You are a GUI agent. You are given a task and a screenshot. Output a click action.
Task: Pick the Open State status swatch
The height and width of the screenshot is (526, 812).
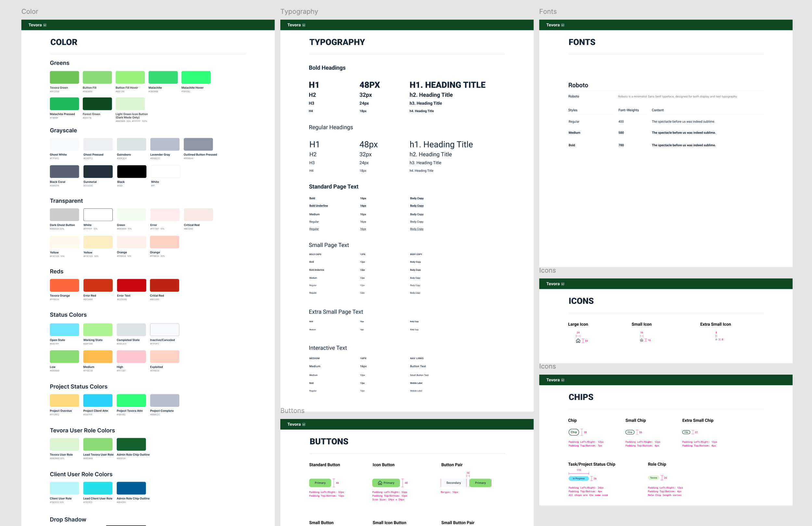[64, 330]
